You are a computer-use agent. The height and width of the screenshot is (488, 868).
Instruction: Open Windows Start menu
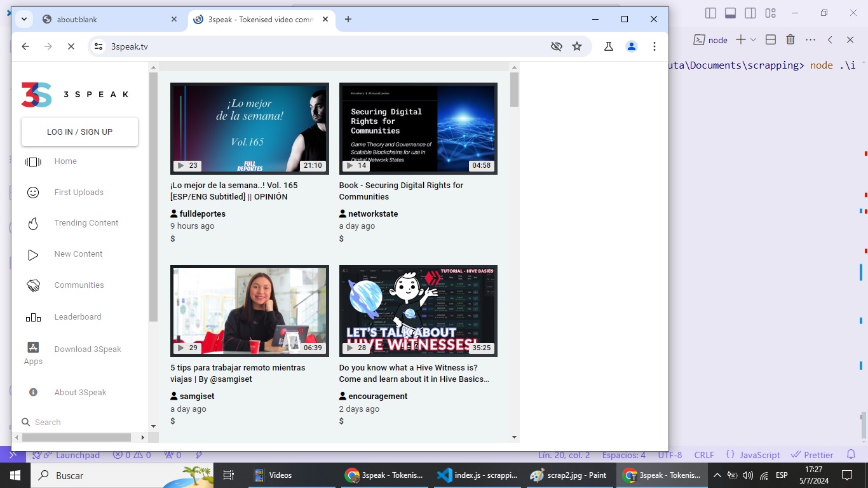[15, 475]
